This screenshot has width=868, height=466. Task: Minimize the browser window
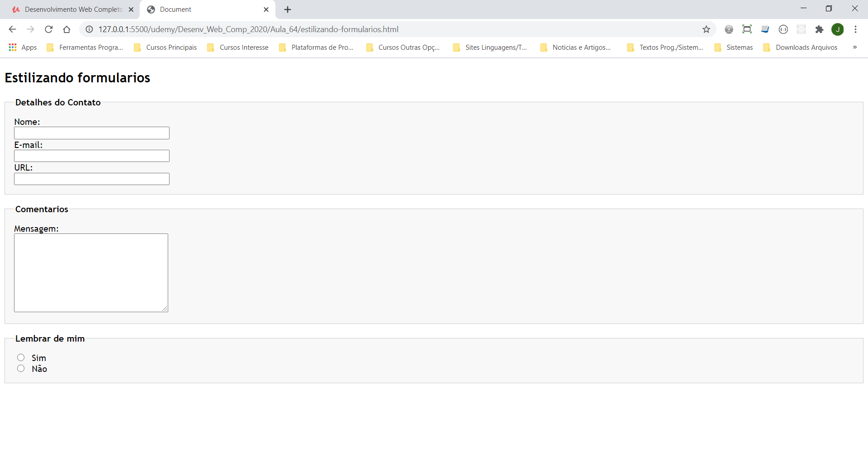coord(803,9)
